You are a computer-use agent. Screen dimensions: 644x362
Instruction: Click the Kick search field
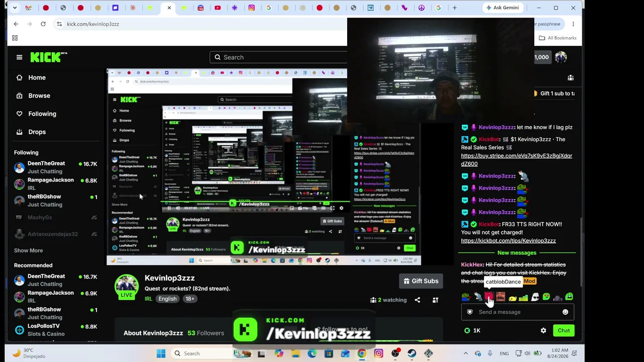coord(278,57)
